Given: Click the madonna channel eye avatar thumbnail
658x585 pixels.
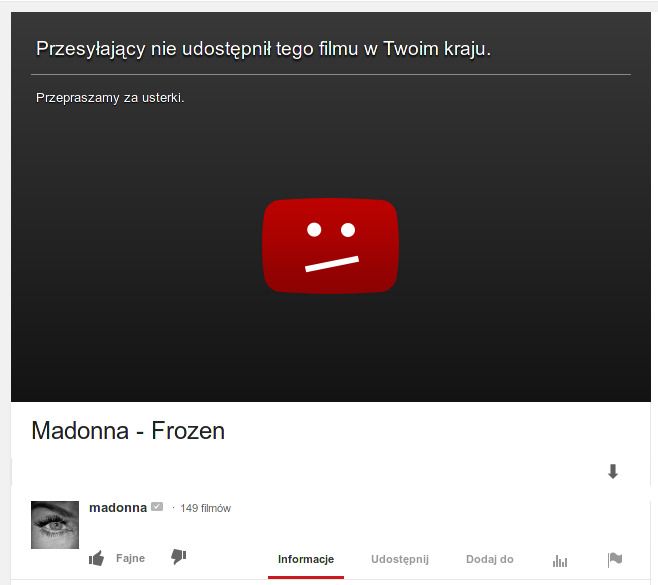Looking at the screenshot, I should pos(55,525).
